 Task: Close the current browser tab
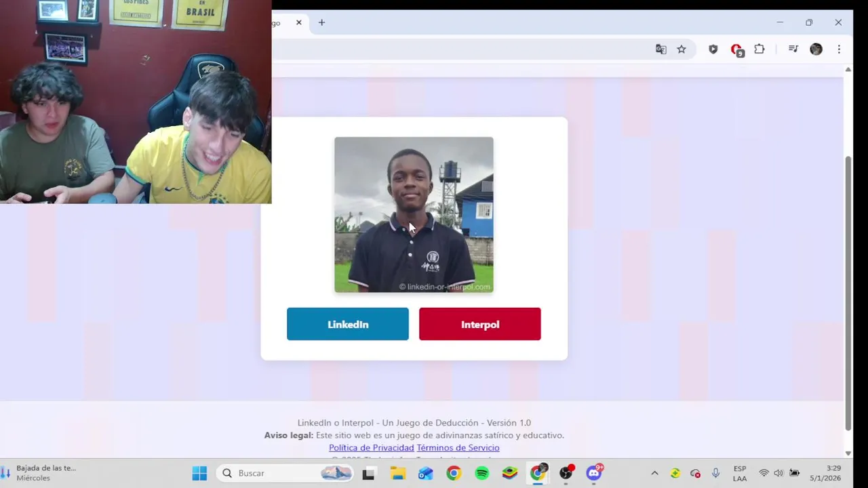click(x=298, y=22)
